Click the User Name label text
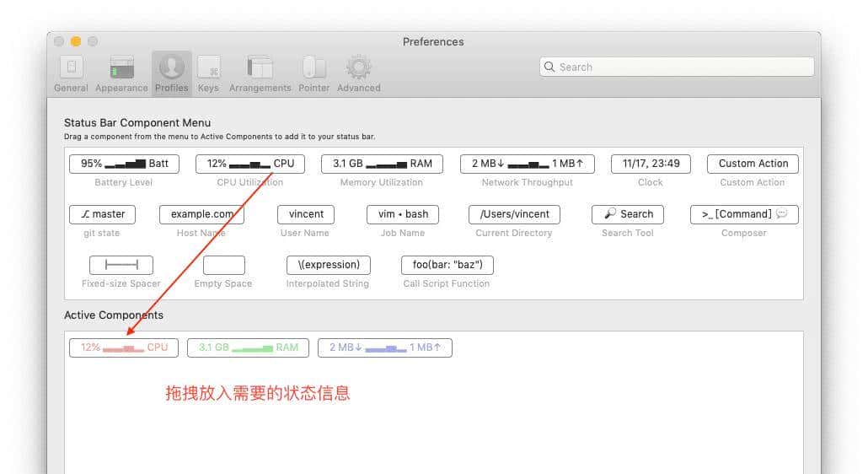Screen dimensions: 868x474 (x=304, y=233)
